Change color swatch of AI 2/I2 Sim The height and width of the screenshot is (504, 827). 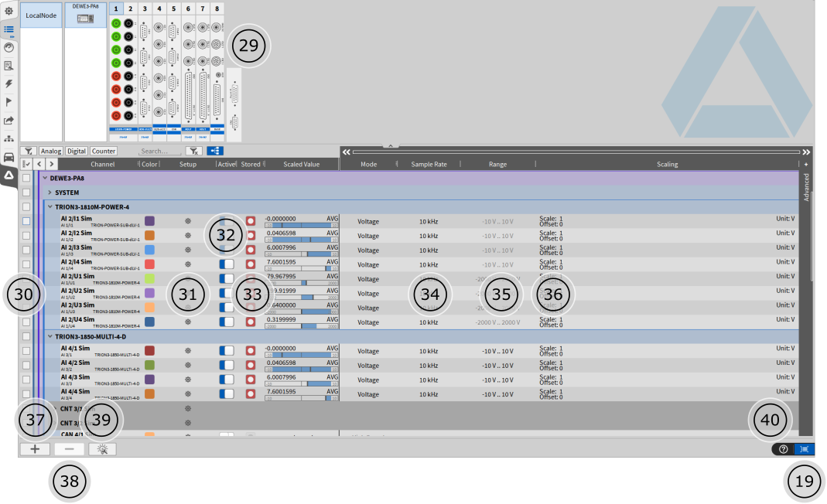[150, 235]
